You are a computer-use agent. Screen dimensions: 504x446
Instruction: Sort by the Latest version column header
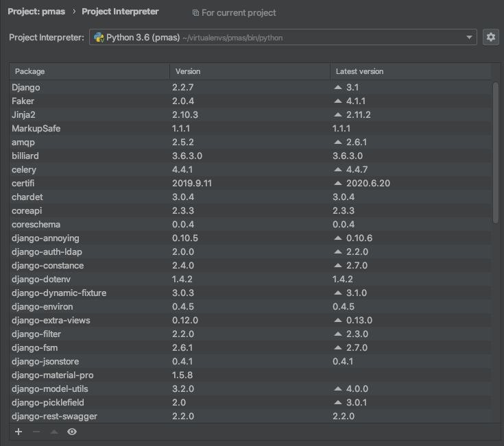[411, 71]
